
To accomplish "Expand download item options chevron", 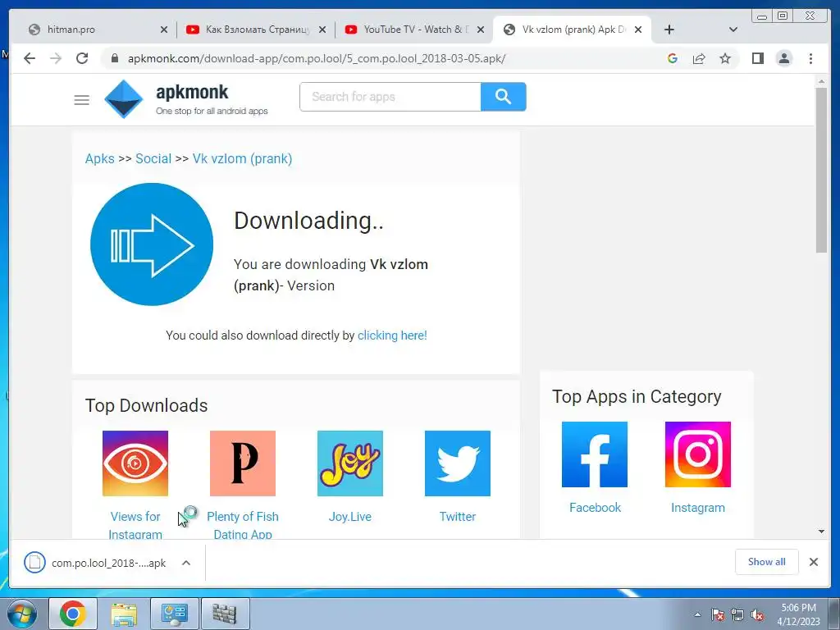I will click(x=186, y=563).
